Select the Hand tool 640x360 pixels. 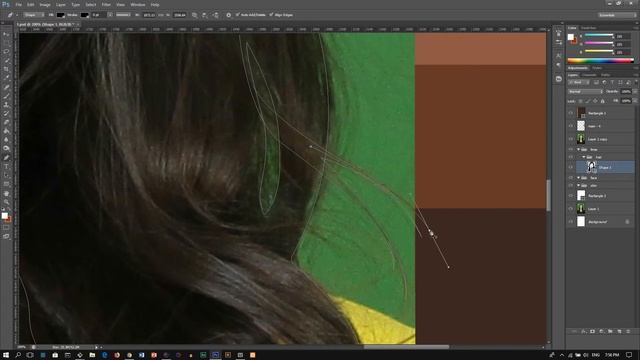[x=6, y=193]
